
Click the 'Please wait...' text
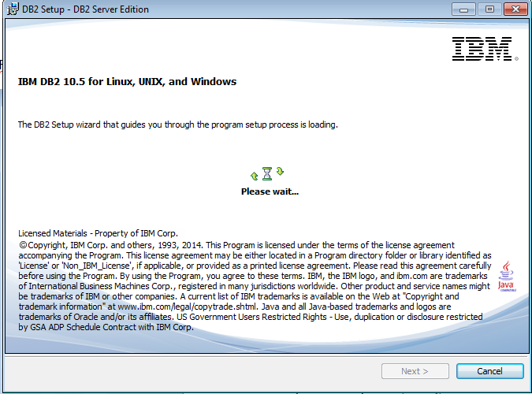[x=270, y=191]
